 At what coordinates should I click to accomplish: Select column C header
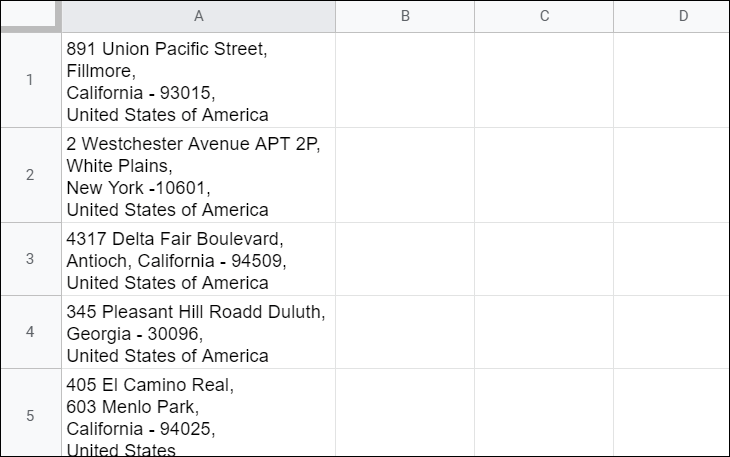544,16
